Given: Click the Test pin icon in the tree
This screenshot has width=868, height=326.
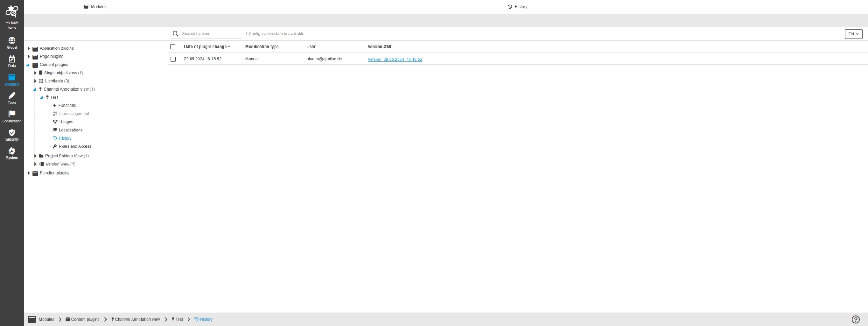Looking at the screenshot, I should [47, 97].
